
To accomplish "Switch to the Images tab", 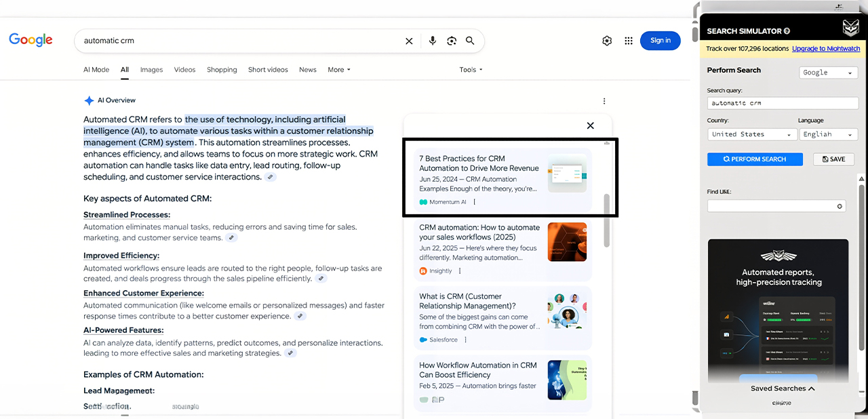I will point(151,70).
